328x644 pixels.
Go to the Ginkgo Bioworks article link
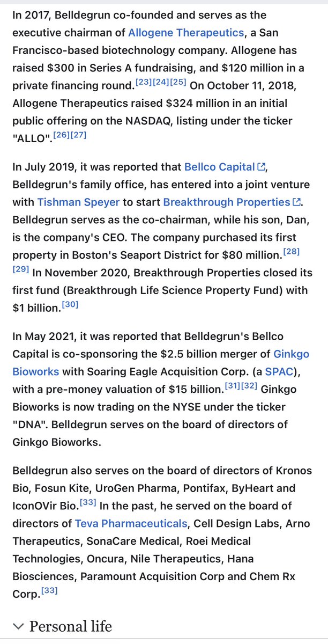click(291, 354)
